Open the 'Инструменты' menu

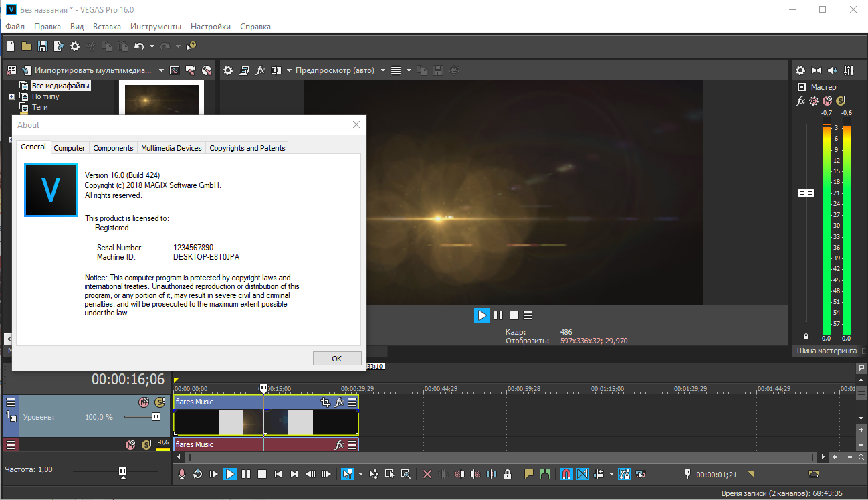point(155,27)
